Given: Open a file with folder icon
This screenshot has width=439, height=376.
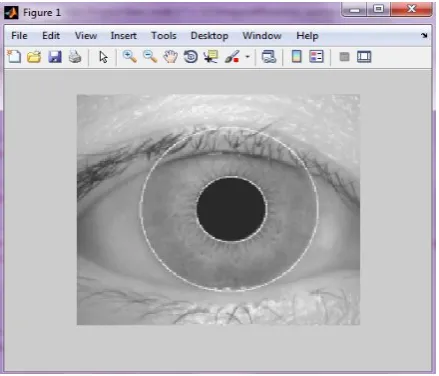Looking at the screenshot, I should pyautogui.click(x=34, y=57).
